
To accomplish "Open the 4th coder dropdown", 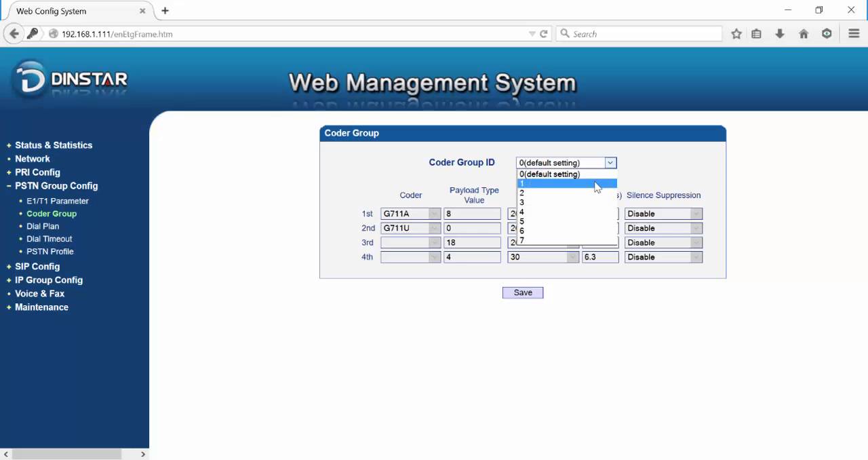I will click(411, 257).
